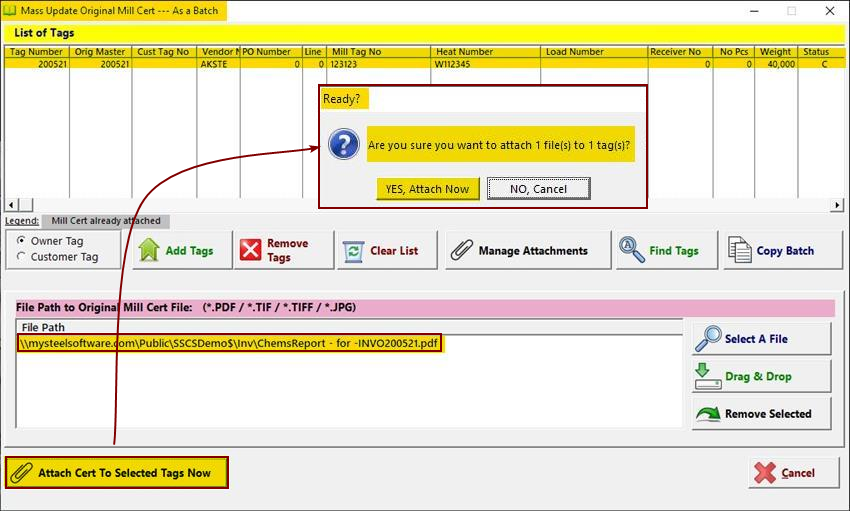
Task: Select the Owner Tag radio button
Action: click(x=21, y=240)
